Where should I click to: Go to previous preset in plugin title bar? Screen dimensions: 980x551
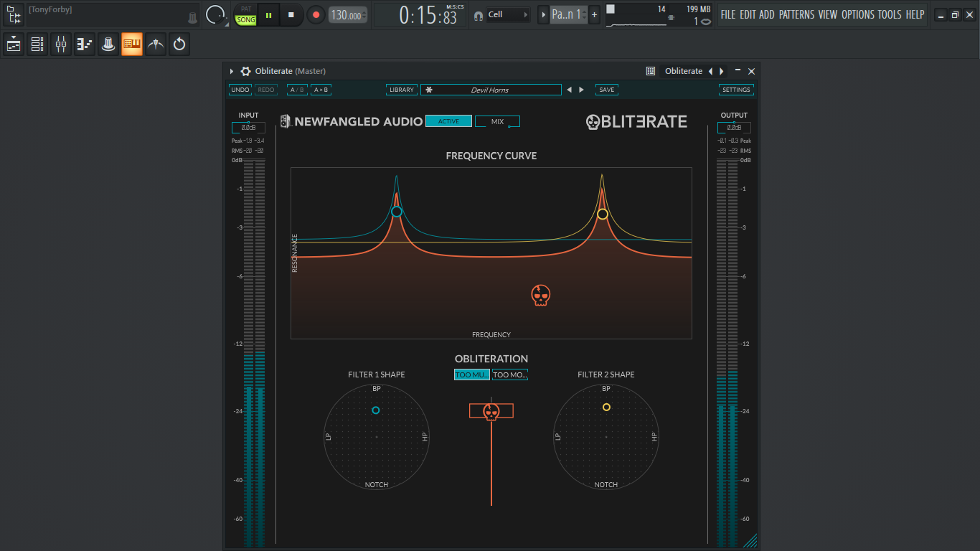(x=711, y=71)
